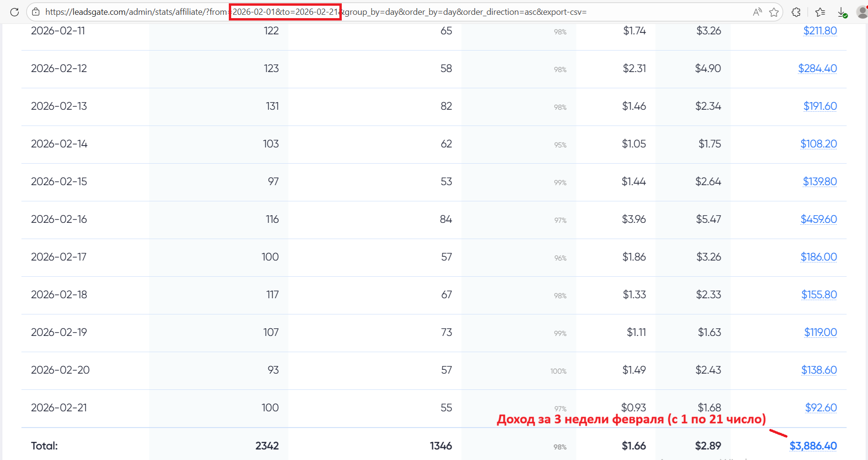Screen dimensions: 868x460
Task: Open the $108.20 revenue for 2026-02-14
Action: [x=818, y=144]
